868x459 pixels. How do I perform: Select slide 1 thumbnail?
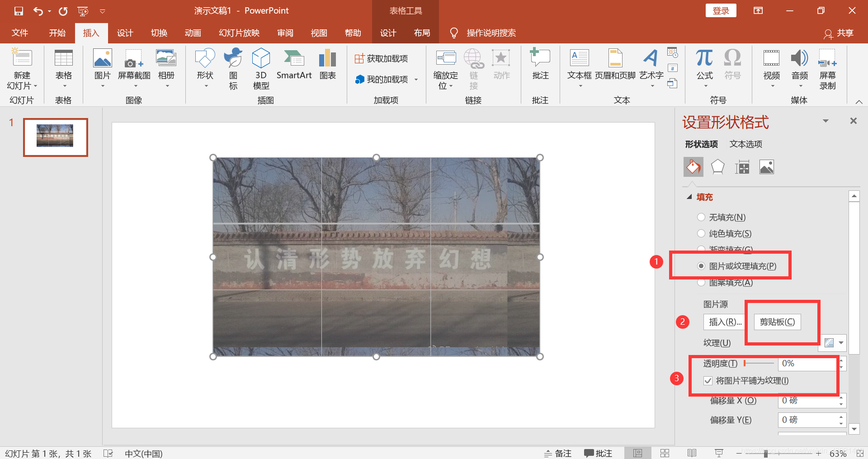tap(55, 137)
